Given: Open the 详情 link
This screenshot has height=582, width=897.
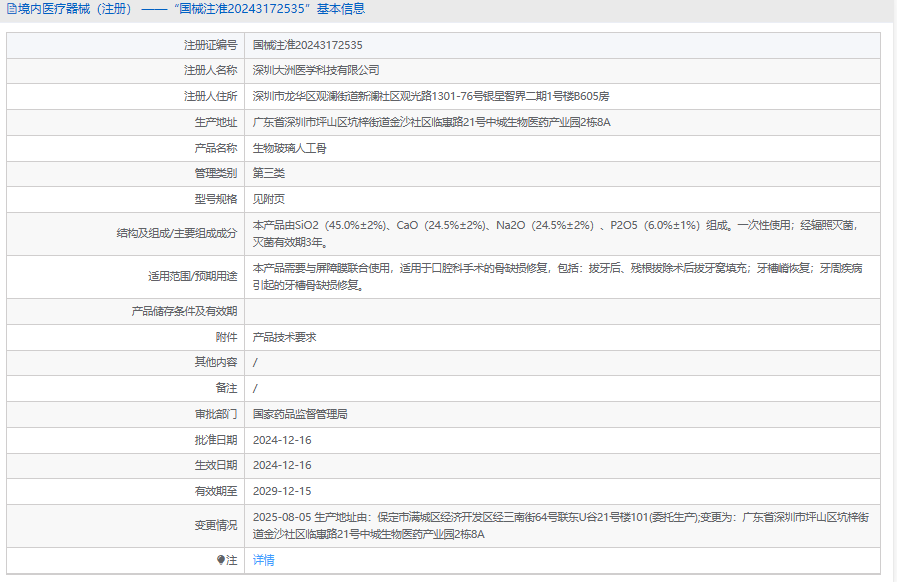Looking at the screenshot, I should click(264, 560).
